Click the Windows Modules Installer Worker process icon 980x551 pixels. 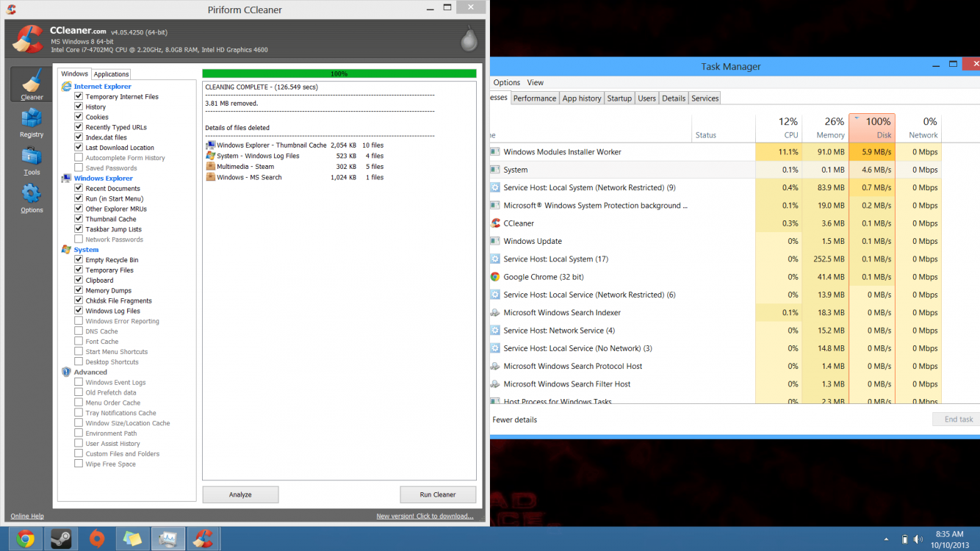pyautogui.click(x=495, y=152)
